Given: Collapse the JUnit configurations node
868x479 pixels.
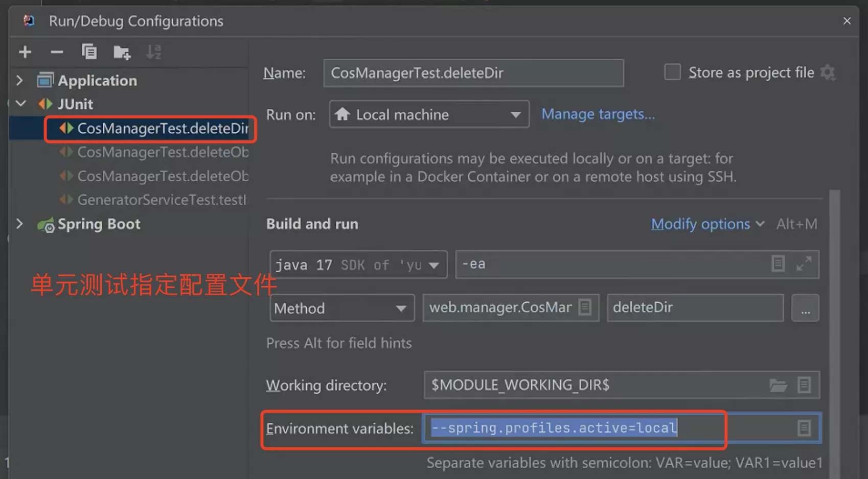Looking at the screenshot, I should (x=20, y=104).
